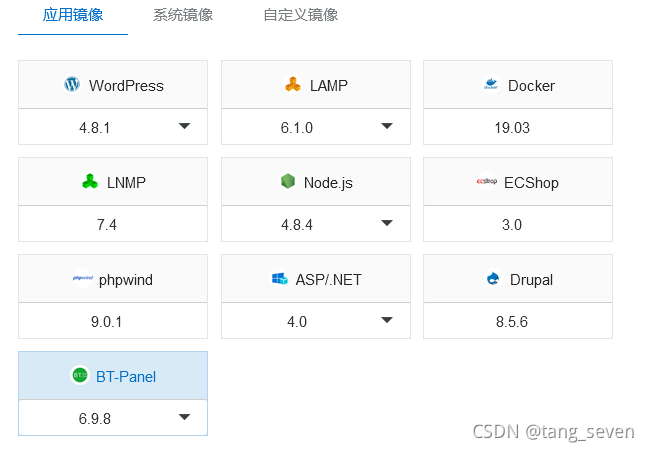This screenshot has height=452, width=649.
Task: Click the ASP/.NET Windows icon
Action: pos(279,278)
